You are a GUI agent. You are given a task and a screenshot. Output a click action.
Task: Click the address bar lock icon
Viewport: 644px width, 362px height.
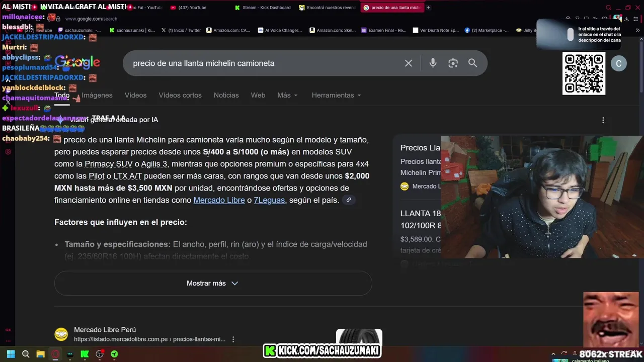coord(58,19)
